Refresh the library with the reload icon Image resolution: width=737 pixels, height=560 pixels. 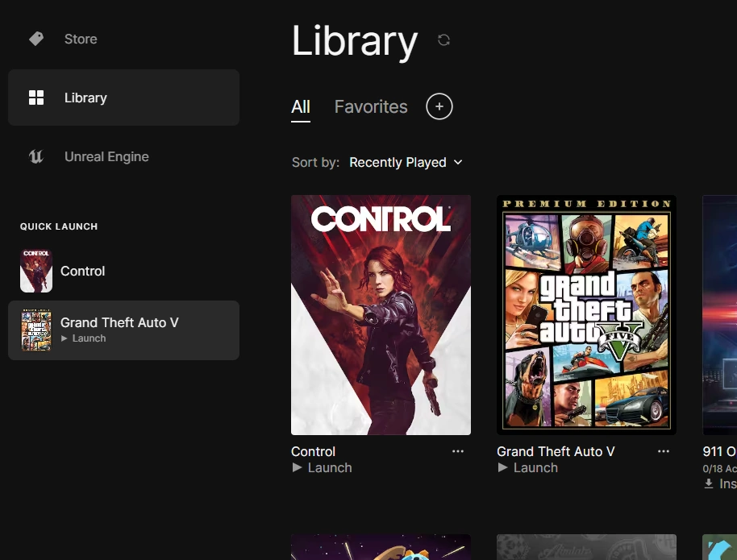point(443,40)
